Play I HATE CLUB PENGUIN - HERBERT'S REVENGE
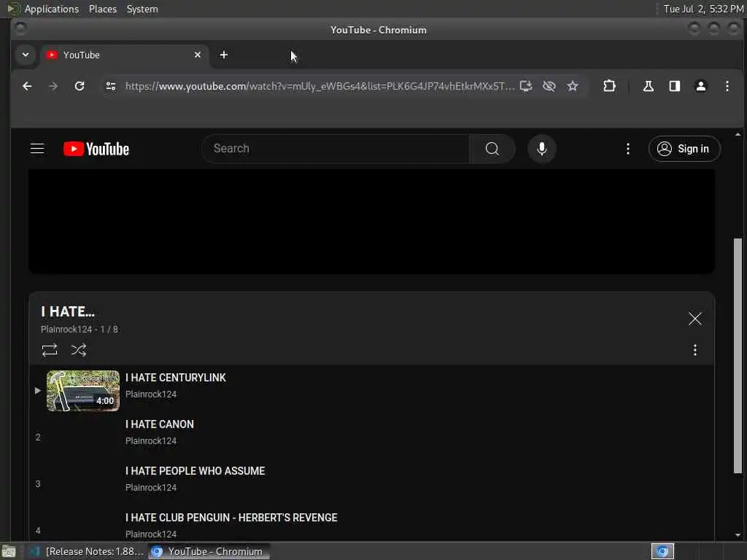This screenshot has height=560, width=747. pos(231,518)
